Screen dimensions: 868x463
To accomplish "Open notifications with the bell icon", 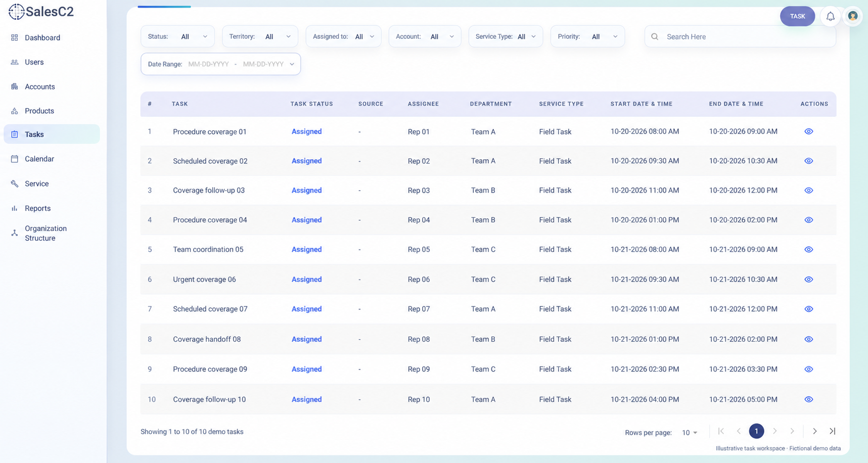I will coord(830,16).
